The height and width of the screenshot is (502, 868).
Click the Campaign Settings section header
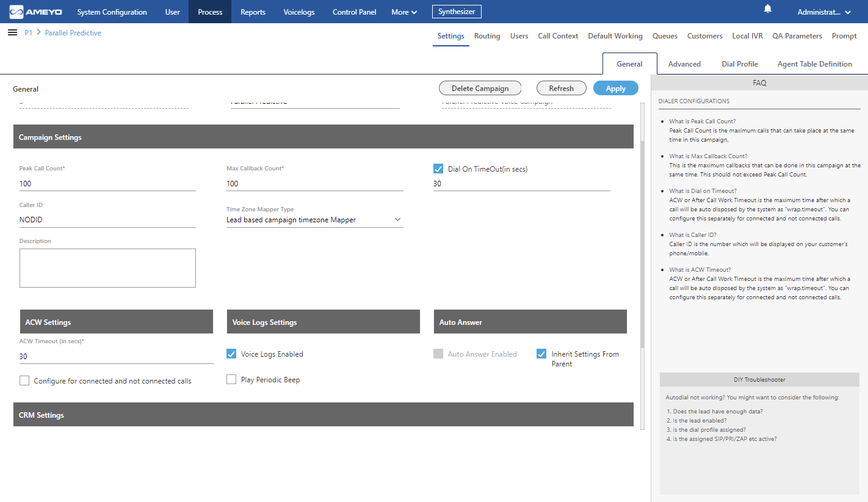tap(324, 137)
